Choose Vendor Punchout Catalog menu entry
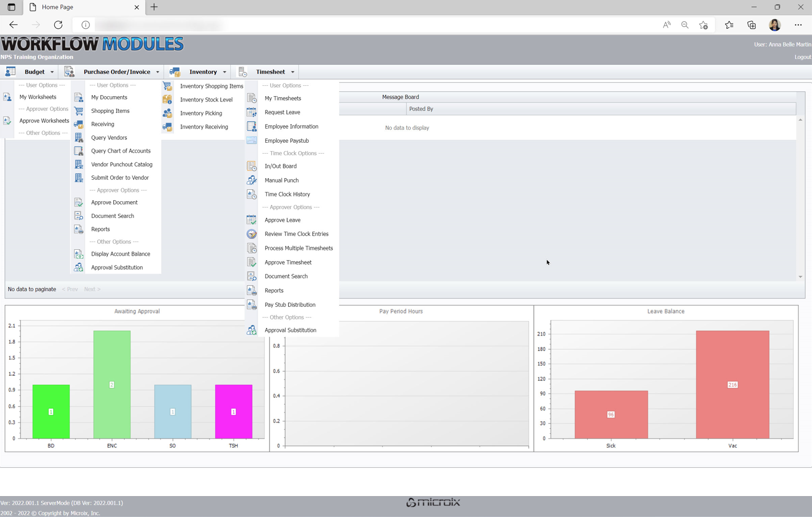The height and width of the screenshot is (517, 812). 122,165
